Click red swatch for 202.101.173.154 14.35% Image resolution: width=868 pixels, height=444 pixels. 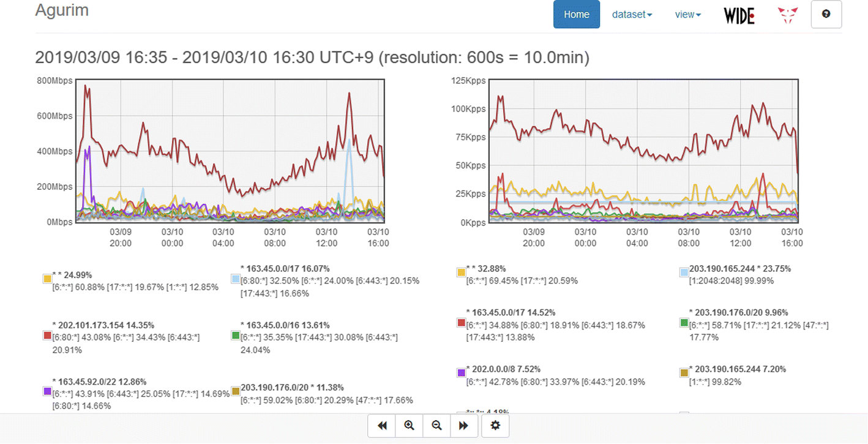tap(47, 335)
